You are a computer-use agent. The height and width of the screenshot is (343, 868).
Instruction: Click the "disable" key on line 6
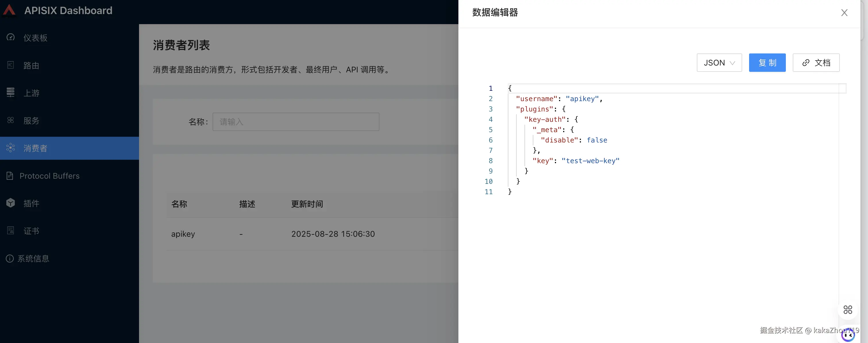(559, 140)
